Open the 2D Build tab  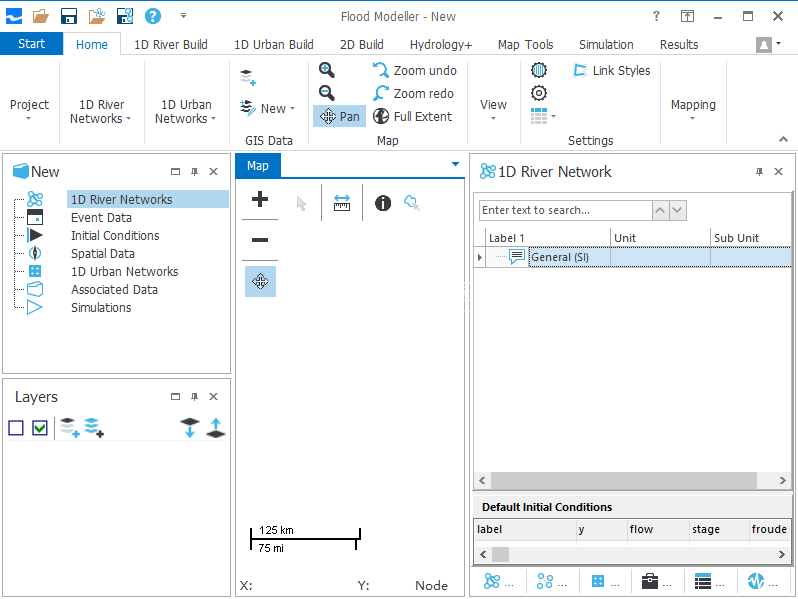click(x=361, y=44)
